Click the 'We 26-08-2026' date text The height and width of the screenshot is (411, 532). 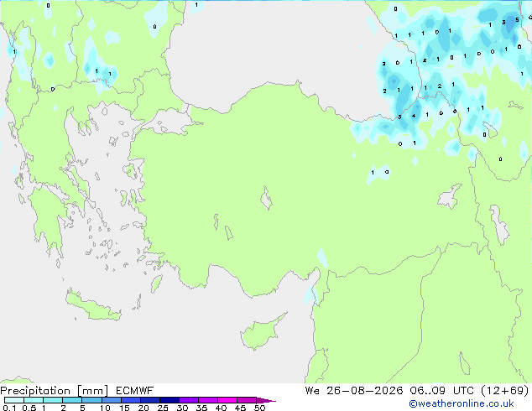354,391
